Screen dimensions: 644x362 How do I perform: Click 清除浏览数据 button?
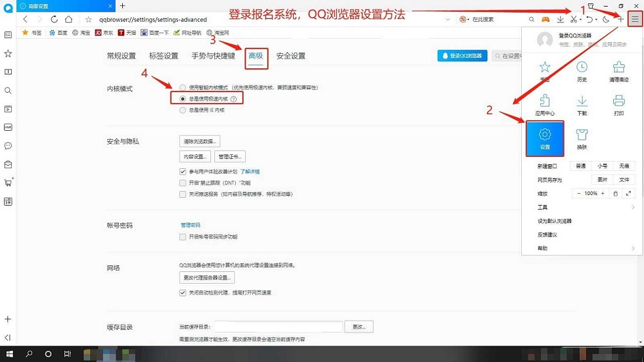[x=200, y=141]
